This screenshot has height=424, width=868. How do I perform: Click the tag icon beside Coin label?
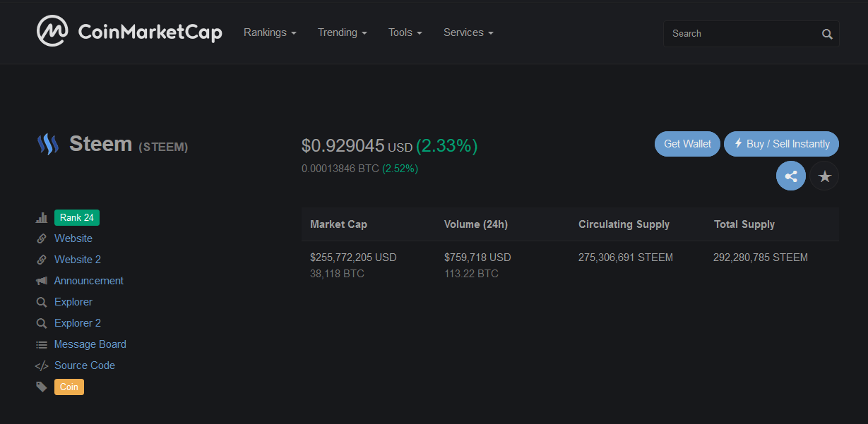click(x=42, y=387)
